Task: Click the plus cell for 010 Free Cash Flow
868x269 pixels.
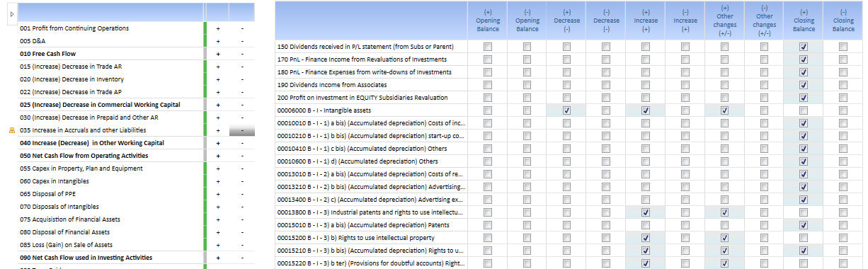Action: (217, 54)
